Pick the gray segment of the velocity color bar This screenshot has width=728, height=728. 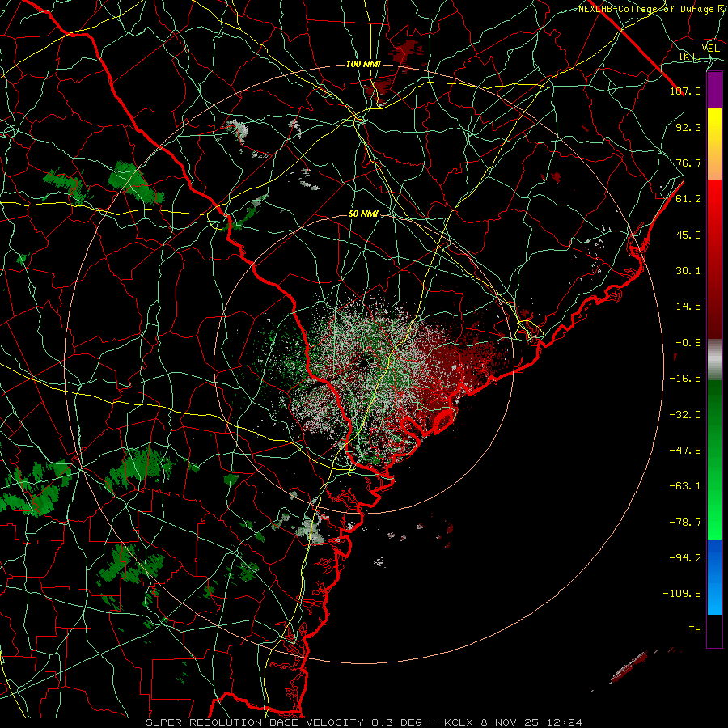click(x=714, y=359)
